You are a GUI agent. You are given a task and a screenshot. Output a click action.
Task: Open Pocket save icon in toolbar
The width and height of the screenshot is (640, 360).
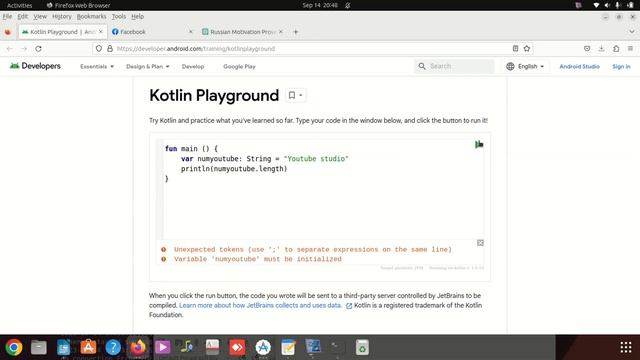coord(587,49)
